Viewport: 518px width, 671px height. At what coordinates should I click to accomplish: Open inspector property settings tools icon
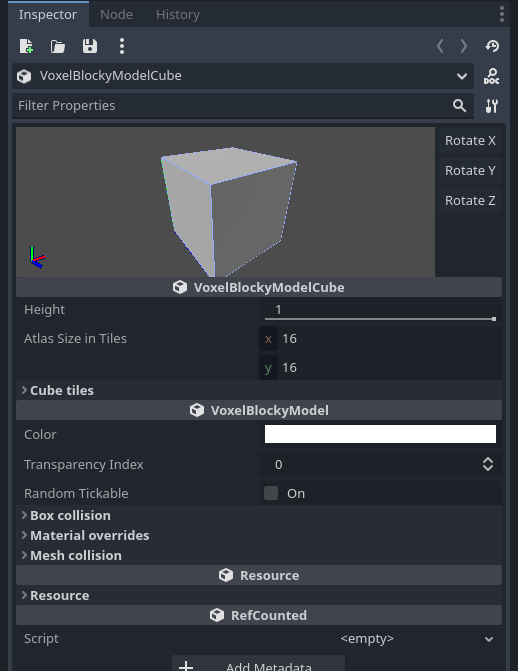pyautogui.click(x=492, y=106)
